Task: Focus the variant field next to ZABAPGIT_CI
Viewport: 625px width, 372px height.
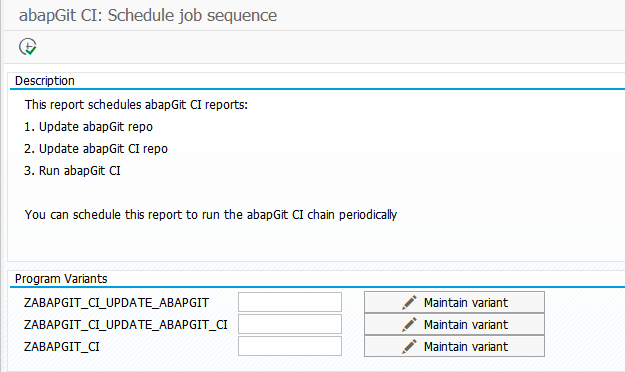Action: 290,346
